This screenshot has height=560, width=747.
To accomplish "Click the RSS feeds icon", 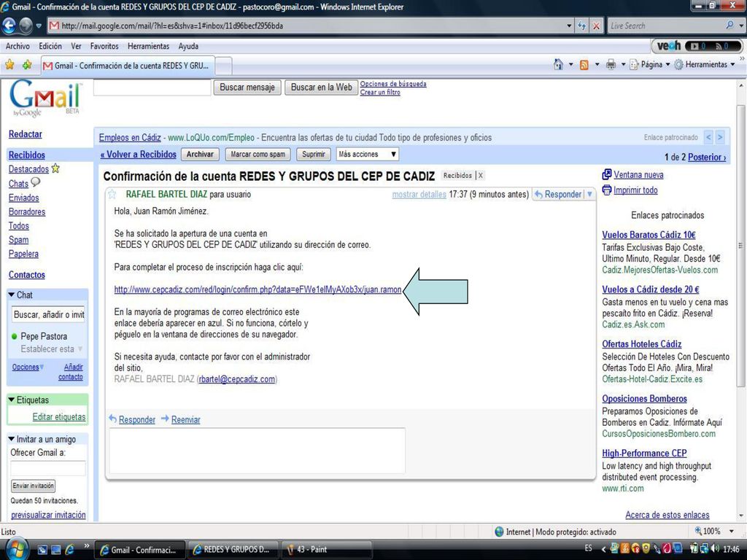I will coord(584,65).
